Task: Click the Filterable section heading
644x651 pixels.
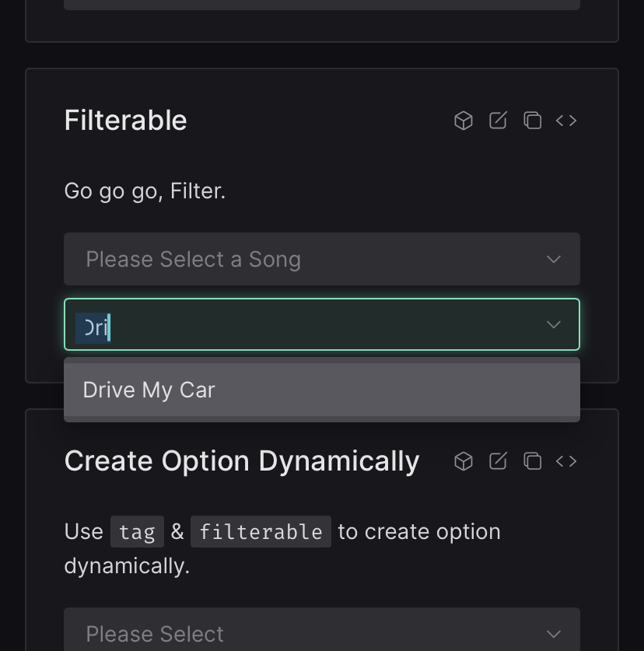Action: 124,121
